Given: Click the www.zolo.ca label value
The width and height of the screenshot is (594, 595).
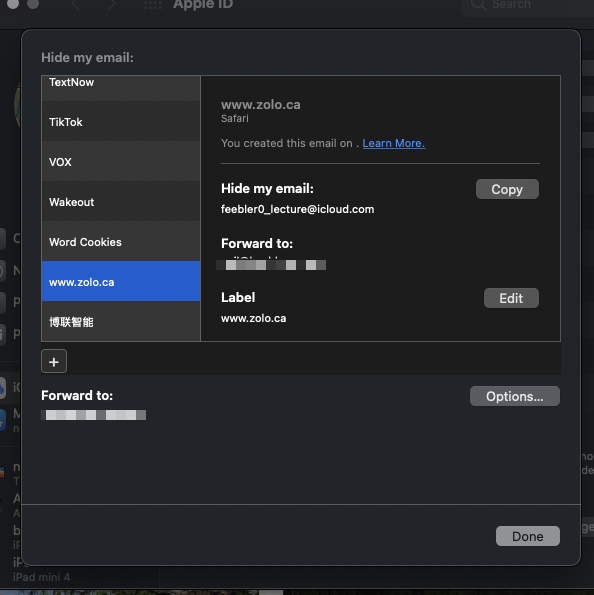Looking at the screenshot, I should coord(254,318).
